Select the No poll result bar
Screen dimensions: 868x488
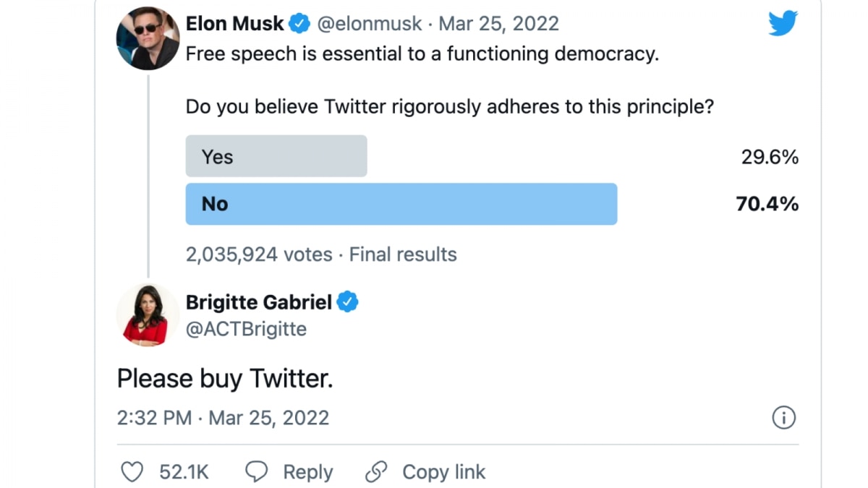tap(401, 204)
